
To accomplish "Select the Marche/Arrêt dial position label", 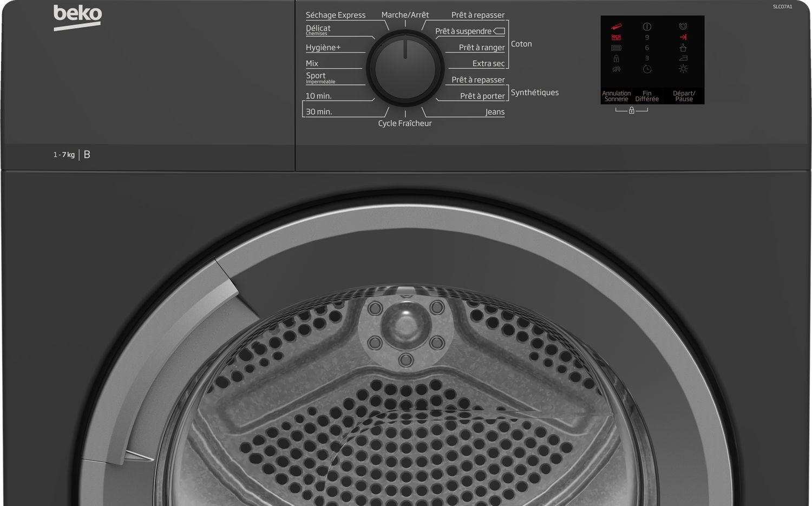I will tap(405, 15).
